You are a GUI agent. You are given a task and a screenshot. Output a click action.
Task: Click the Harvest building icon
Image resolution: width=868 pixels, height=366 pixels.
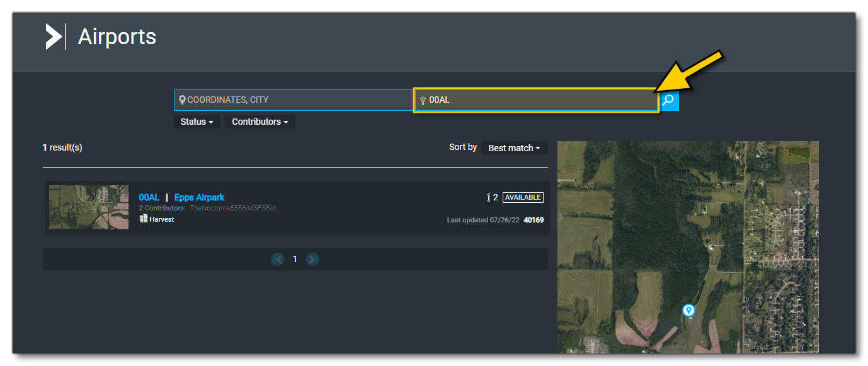144,219
